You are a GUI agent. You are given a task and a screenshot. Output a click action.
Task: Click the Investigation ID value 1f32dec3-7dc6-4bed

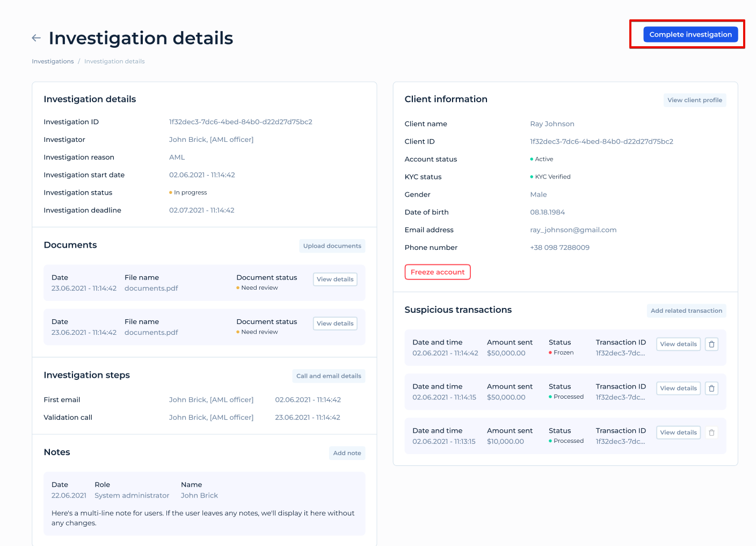[x=241, y=121]
